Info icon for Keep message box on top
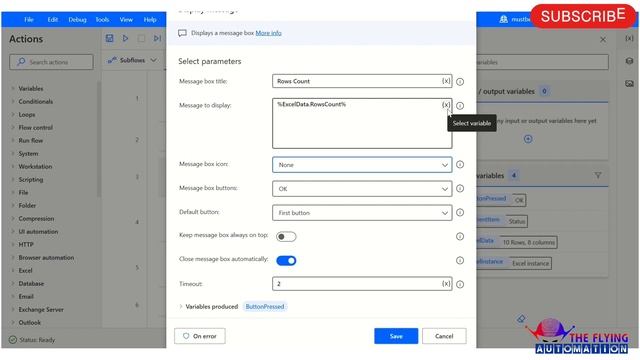Viewport: 640px width, 360px height. pos(460,236)
